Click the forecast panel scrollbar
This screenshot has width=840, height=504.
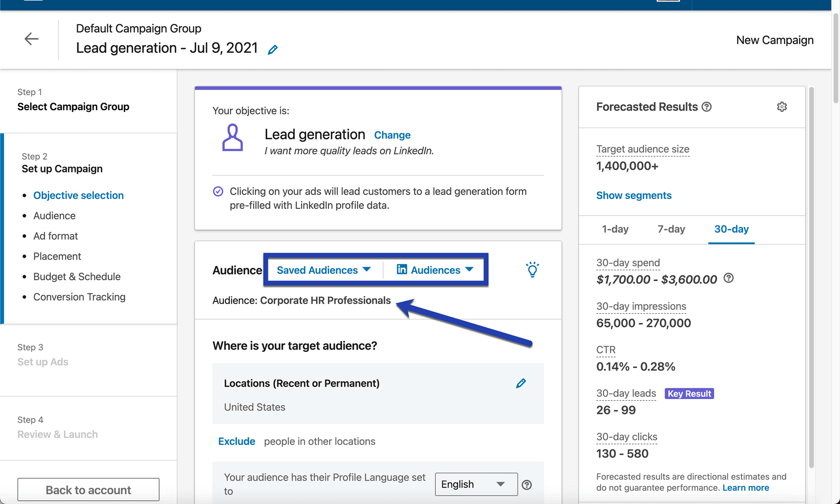811,278
